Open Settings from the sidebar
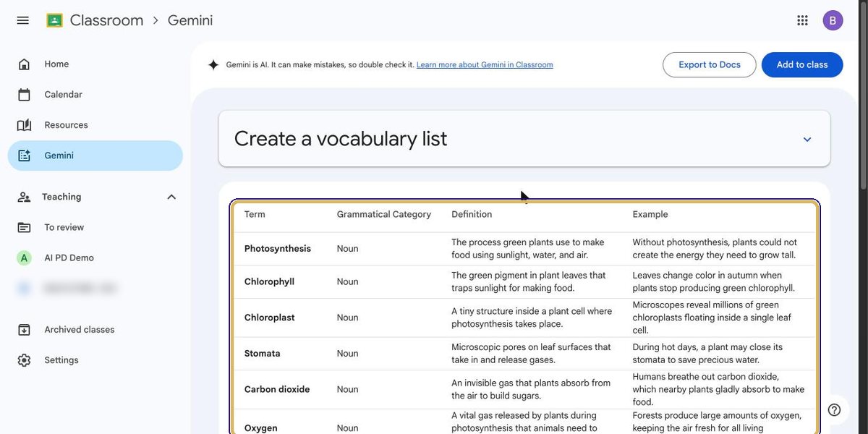This screenshot has height=434, width=868. [95, 360]
